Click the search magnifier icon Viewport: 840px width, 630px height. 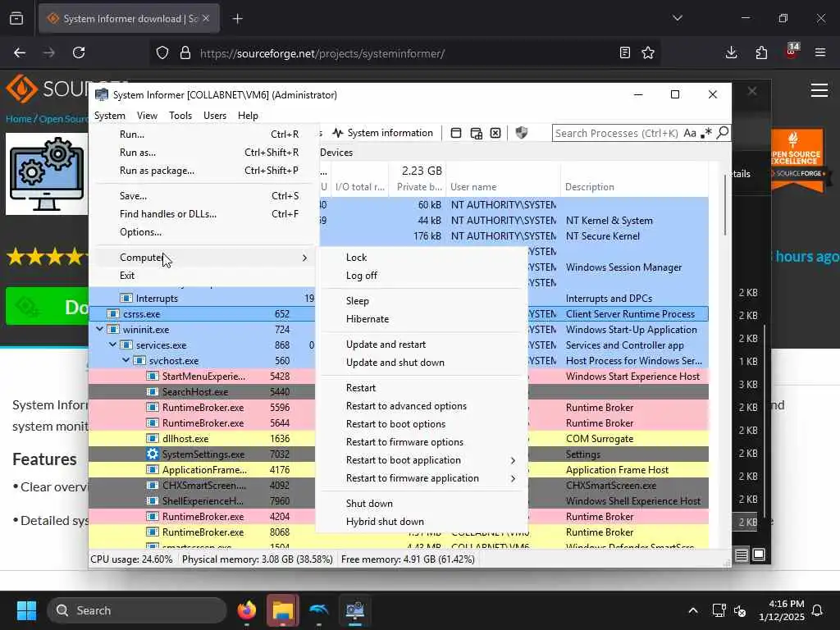(722, 132)
